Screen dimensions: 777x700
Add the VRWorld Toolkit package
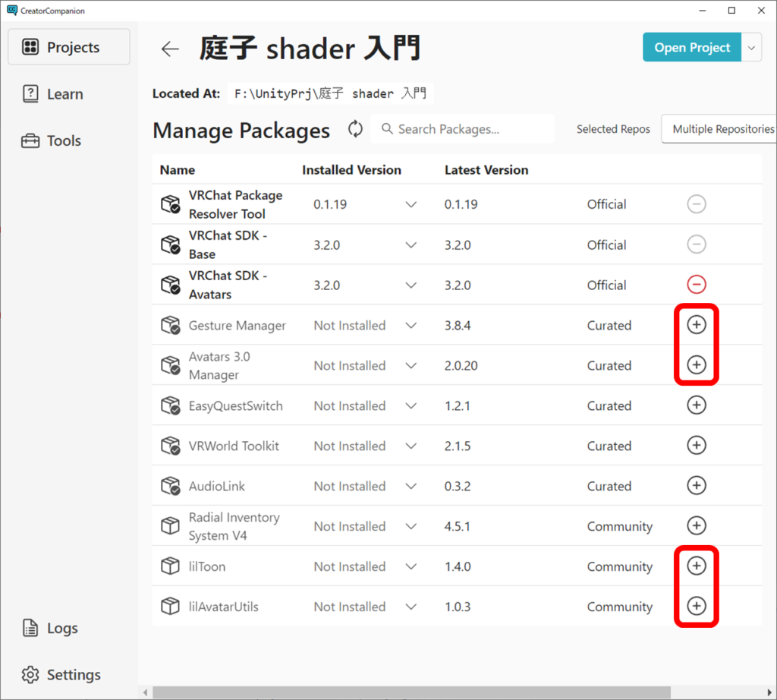tap(696, 446)
